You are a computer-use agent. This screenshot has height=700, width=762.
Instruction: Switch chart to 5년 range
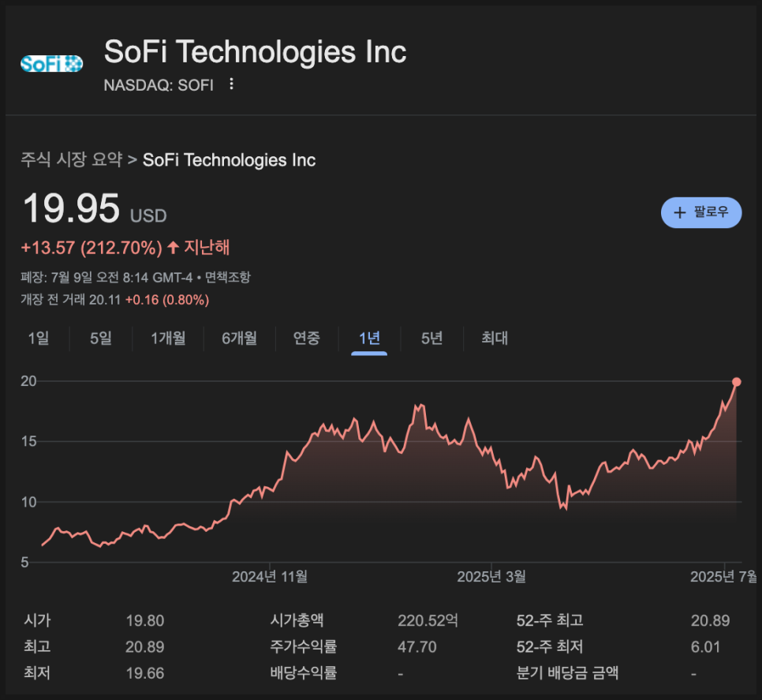pyautogui.click(x=432, y=338)
